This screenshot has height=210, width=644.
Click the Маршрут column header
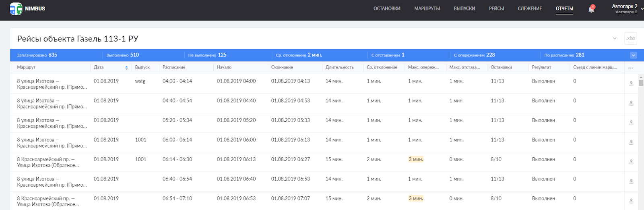26,68
